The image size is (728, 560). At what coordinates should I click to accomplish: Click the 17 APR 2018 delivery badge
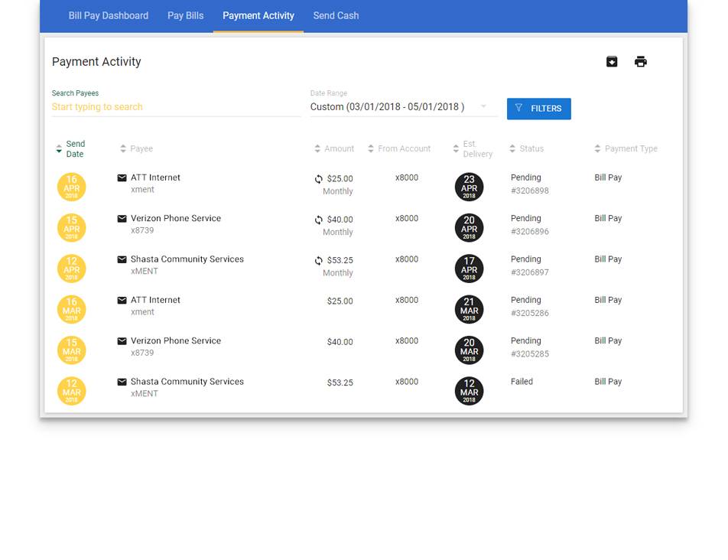pos(469,269)
